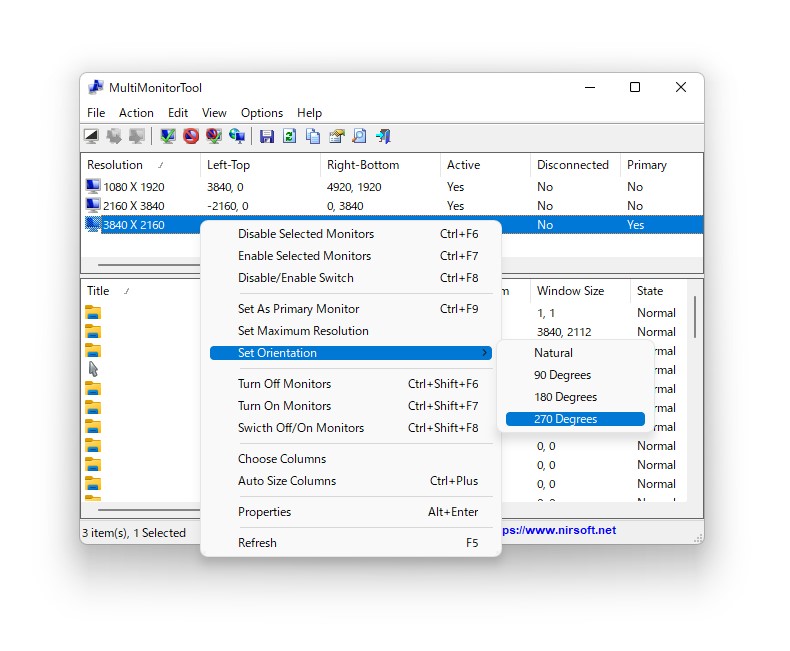Image resolution: width=790 pixels, height=651 pixels.
Task: Set orientation to Natural
Action: [575, 353]
